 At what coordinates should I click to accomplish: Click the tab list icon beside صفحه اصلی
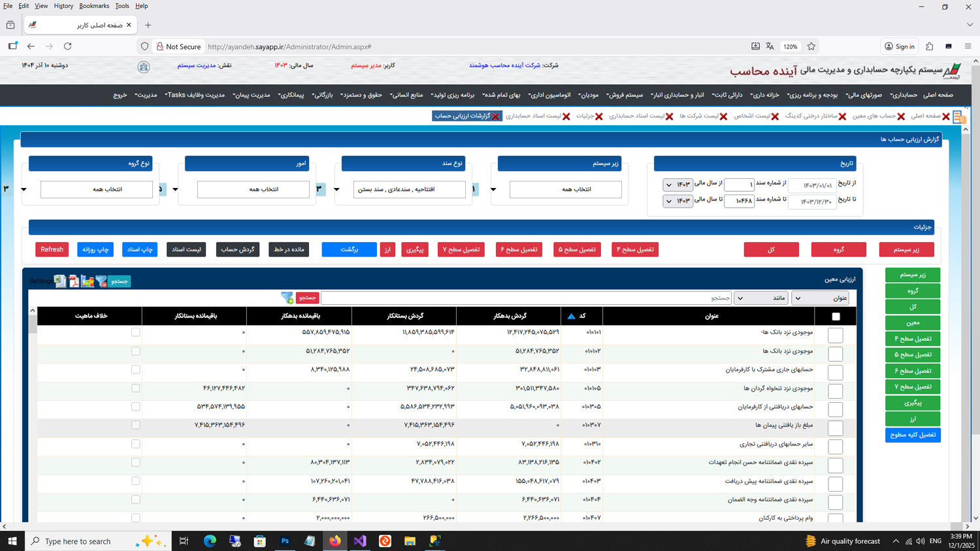coord(959,117)
